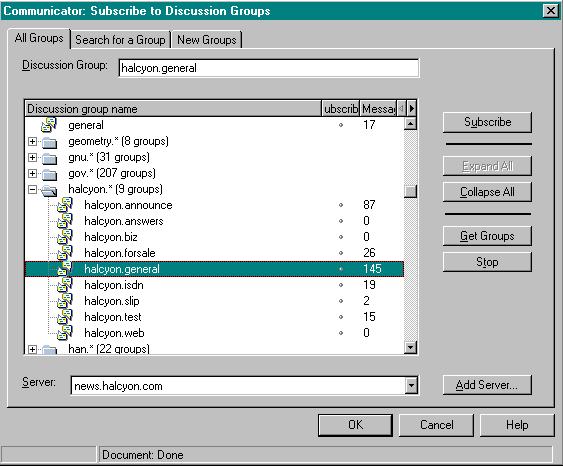Collapse the halcyon.* group tree

[32, 189]
